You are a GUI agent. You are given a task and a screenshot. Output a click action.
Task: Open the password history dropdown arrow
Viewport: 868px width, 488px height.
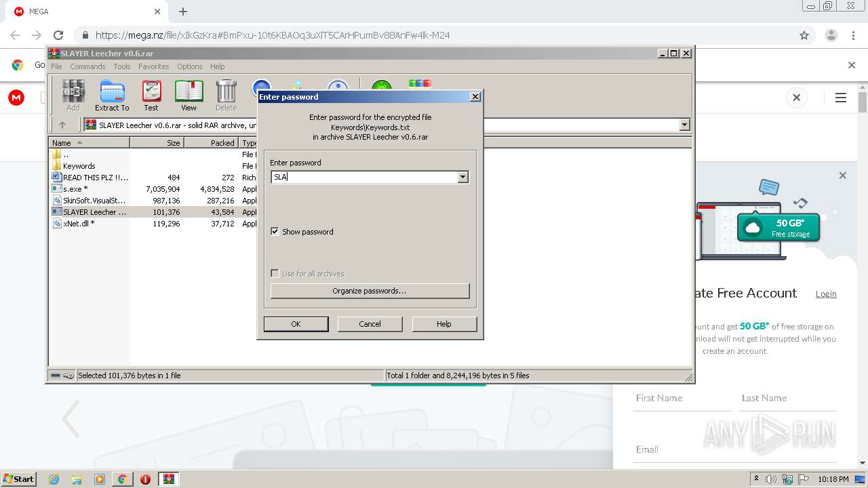[462, 177]
